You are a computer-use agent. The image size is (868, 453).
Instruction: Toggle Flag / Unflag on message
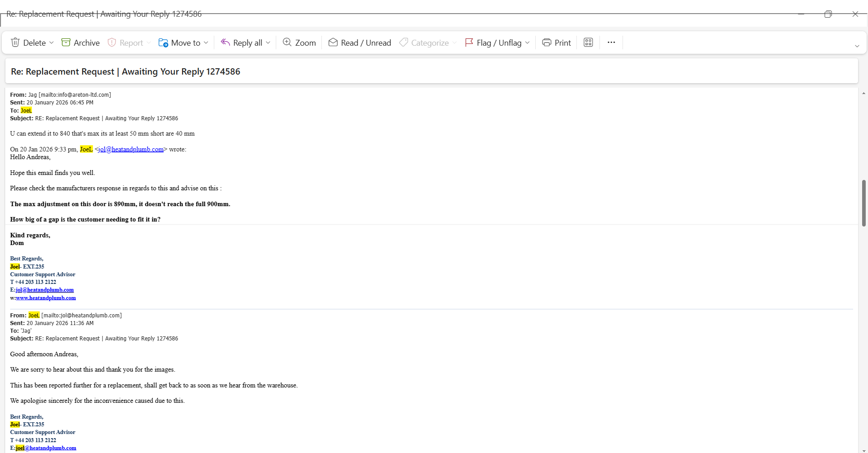[x=493, y=42]
